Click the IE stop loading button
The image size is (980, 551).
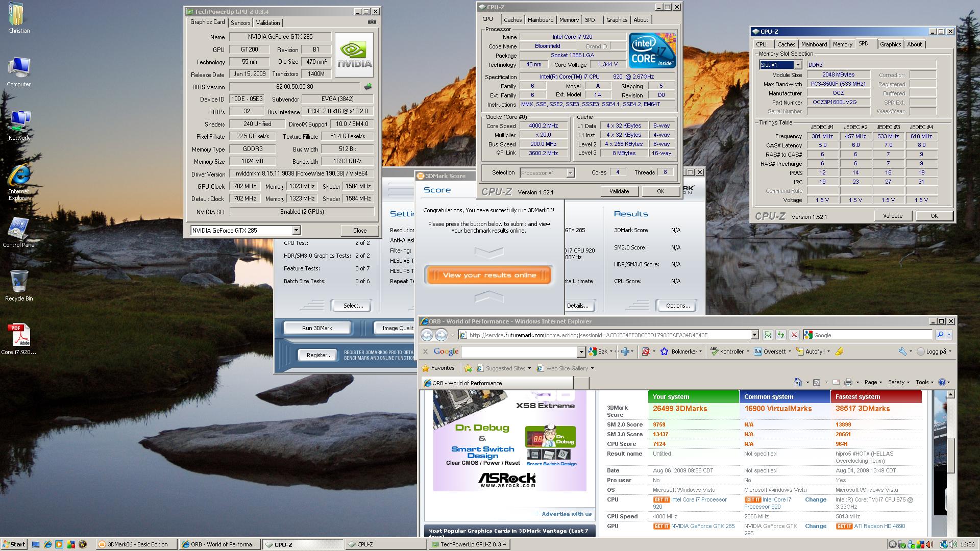pos(794,335)
